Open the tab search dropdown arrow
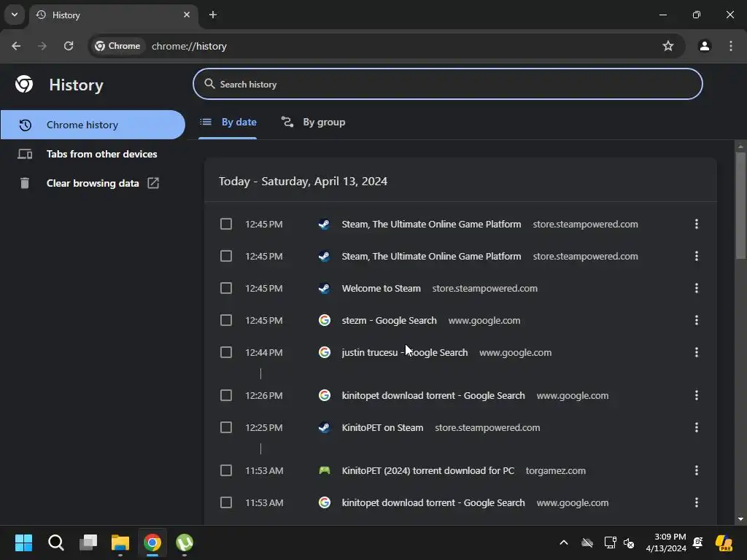Screen dimensions: 747x560 click(x=15, y=15)
